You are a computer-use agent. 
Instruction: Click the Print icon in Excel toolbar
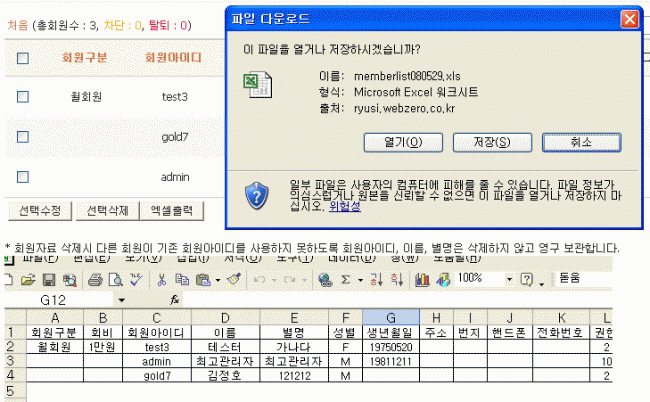coord(95,280)
